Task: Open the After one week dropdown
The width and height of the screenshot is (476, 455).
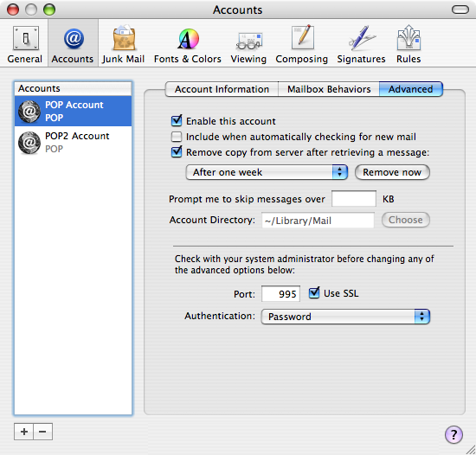Action: point(267,172)
